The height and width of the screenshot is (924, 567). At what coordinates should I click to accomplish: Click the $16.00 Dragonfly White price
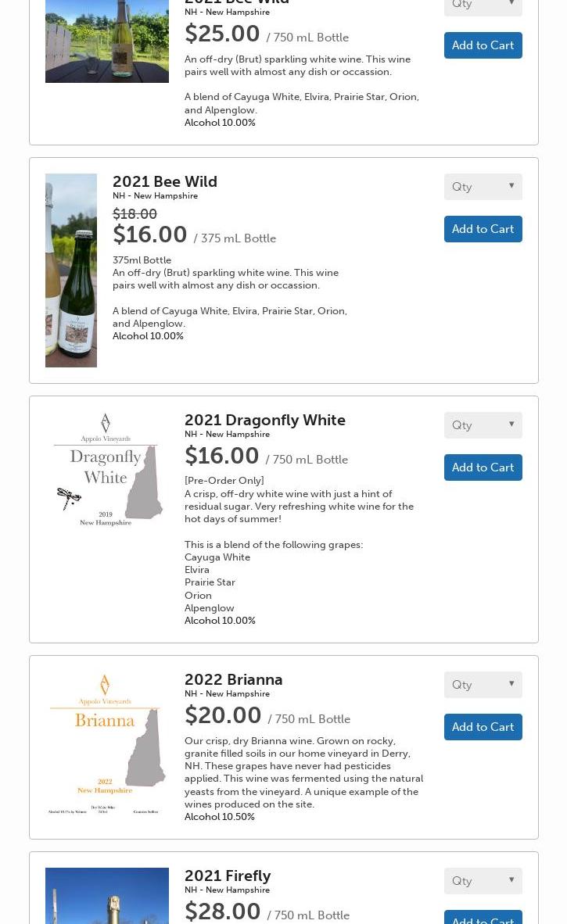pyautogui.click(x=221, y=456)
